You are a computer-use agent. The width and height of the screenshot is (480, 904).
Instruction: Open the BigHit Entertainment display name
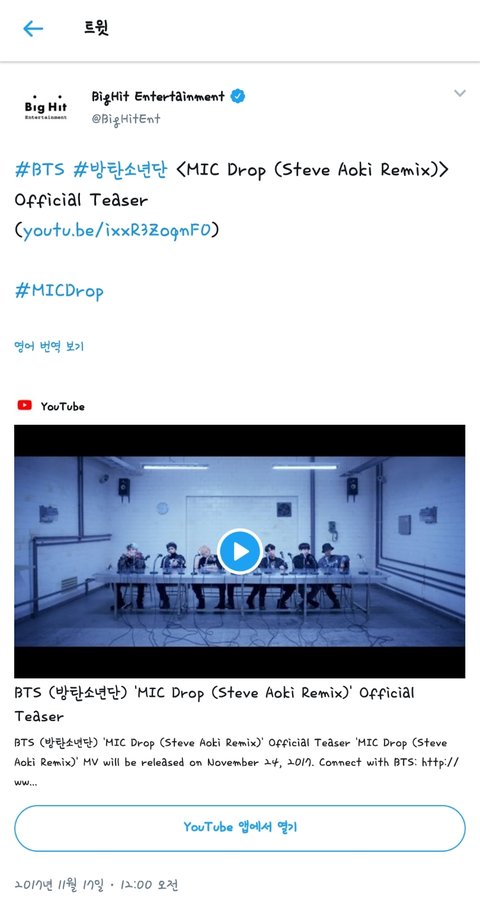pos(158,97)
